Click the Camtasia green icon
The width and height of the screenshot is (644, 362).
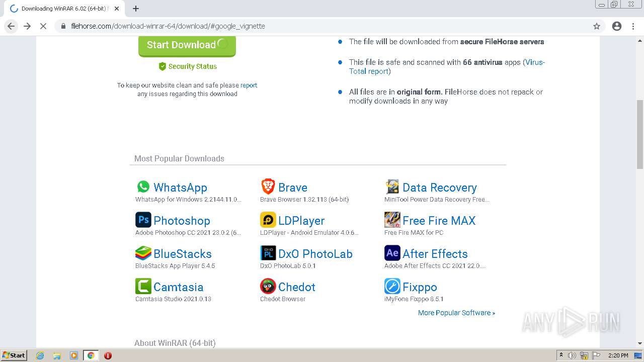(143, 287)
